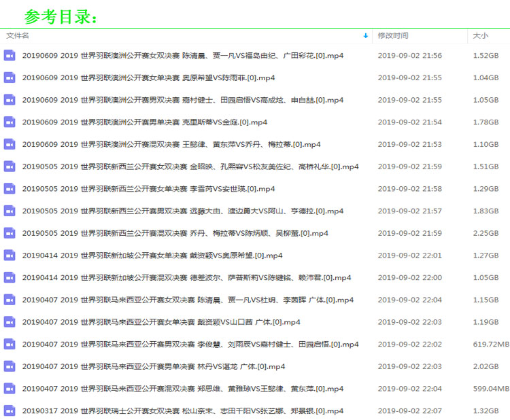The width and height of the screenshot is (510, 420).
Task: Click video icon for 松山奈未 瑞士公开赛 file
Action: (10, 410)
